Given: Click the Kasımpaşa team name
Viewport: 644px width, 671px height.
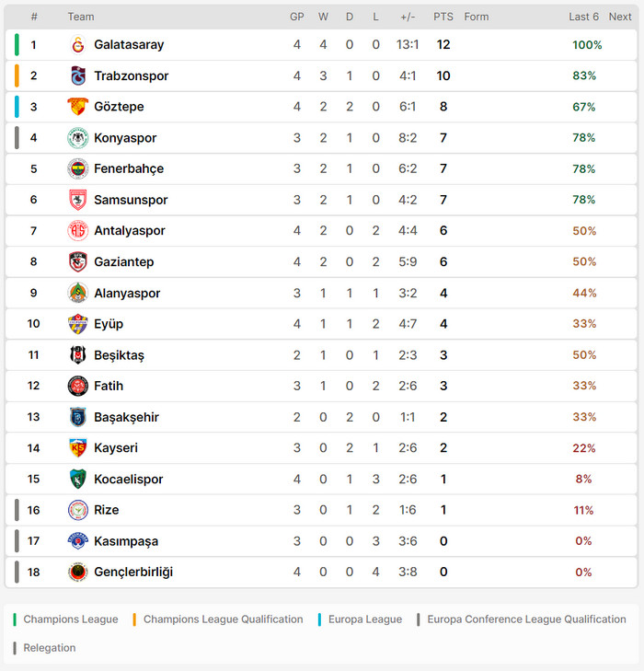Looking at the screenshot, I should tap(126, 541).
